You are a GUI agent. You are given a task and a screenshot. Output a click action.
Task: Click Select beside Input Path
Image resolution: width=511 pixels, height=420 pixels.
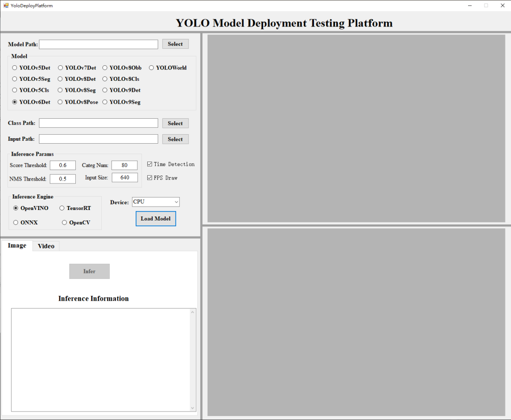tap(175, 139)
